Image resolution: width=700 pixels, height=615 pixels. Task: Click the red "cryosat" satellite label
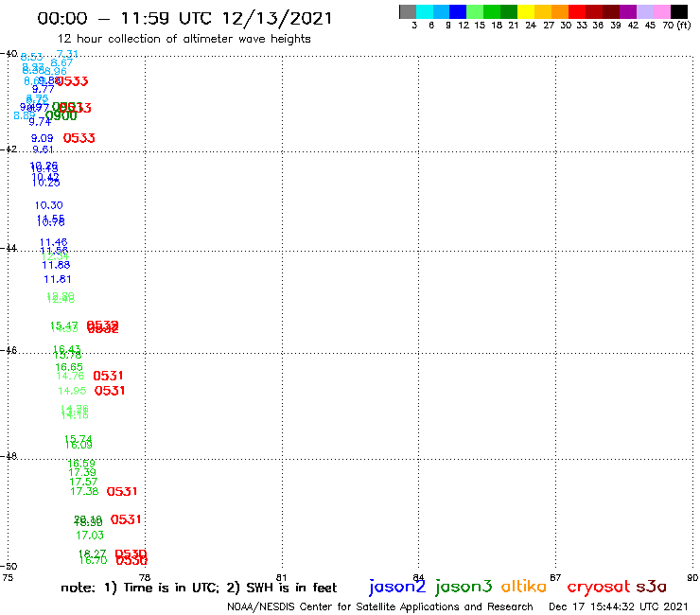click(x=599, y=587)
